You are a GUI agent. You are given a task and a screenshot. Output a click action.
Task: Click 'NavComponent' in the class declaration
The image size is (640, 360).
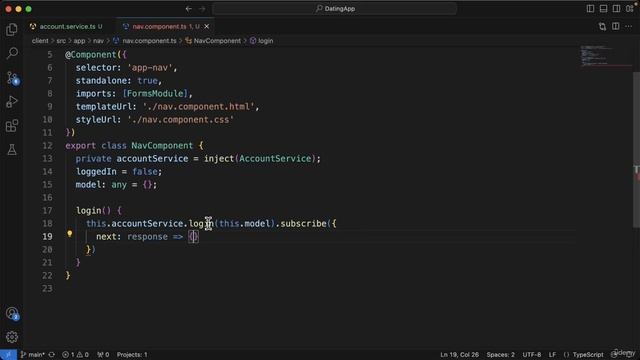(x=162, y=146)
